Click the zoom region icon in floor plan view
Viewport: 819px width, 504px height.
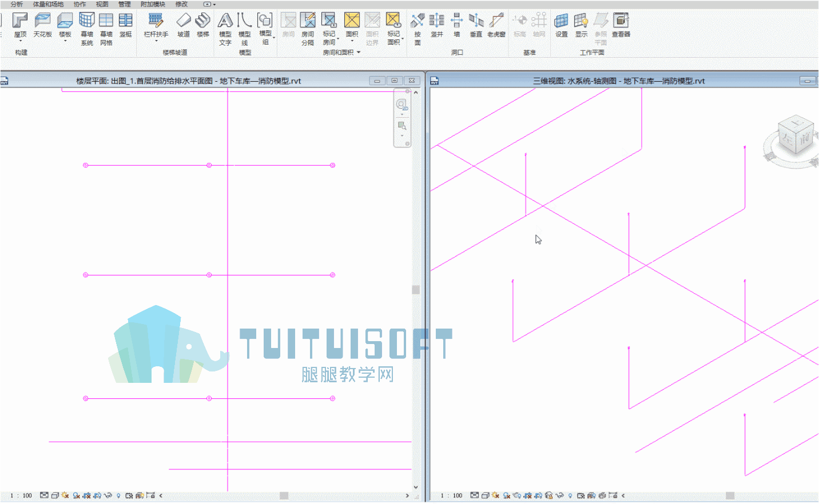[x=402, y=126]
